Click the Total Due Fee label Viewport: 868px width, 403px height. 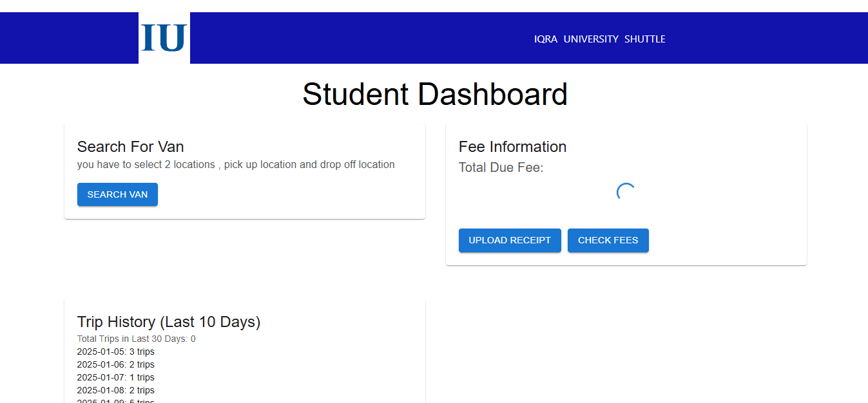tap(501, 168)
